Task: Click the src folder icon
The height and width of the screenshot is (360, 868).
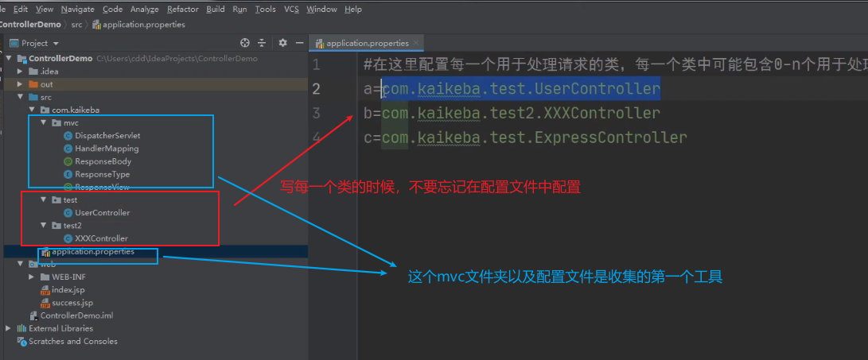Action: (33, 97)
